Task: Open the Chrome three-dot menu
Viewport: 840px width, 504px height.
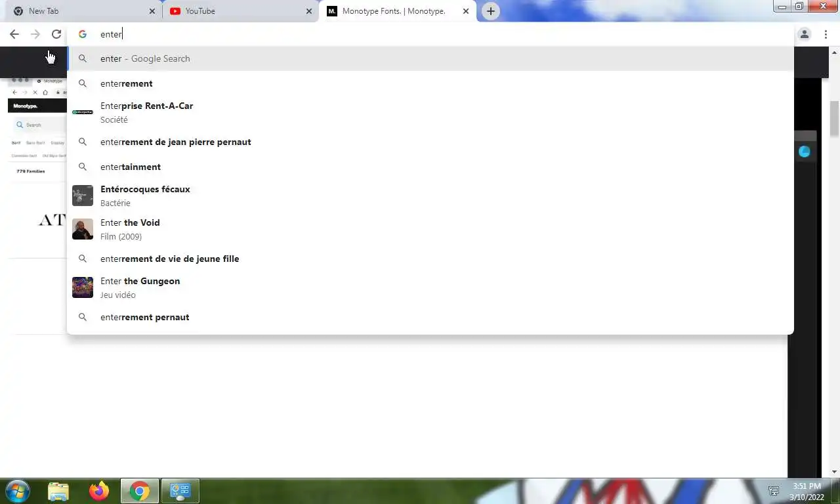Action: click(x=826, y=34)
